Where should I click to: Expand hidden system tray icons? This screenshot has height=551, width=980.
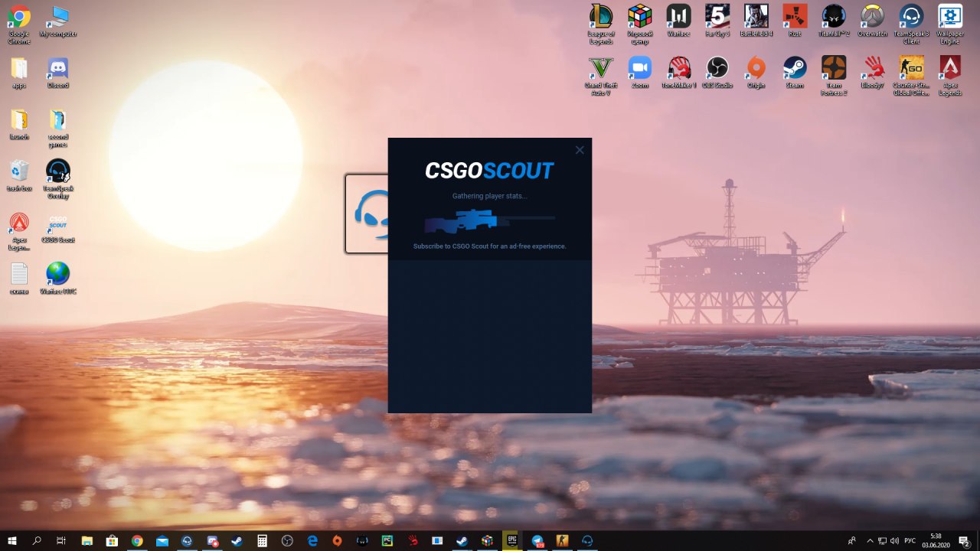[x=870, y=540]
